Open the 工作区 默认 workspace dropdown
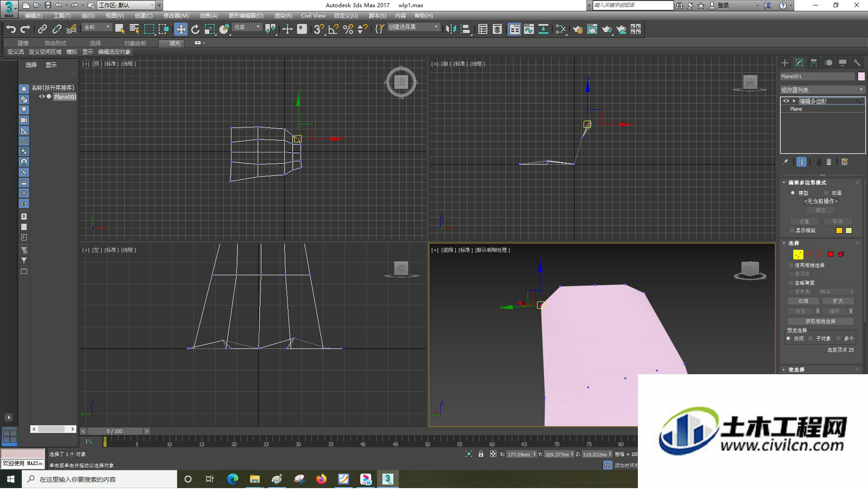The height and width of the screenshot is (489, 868). [127, 5]
